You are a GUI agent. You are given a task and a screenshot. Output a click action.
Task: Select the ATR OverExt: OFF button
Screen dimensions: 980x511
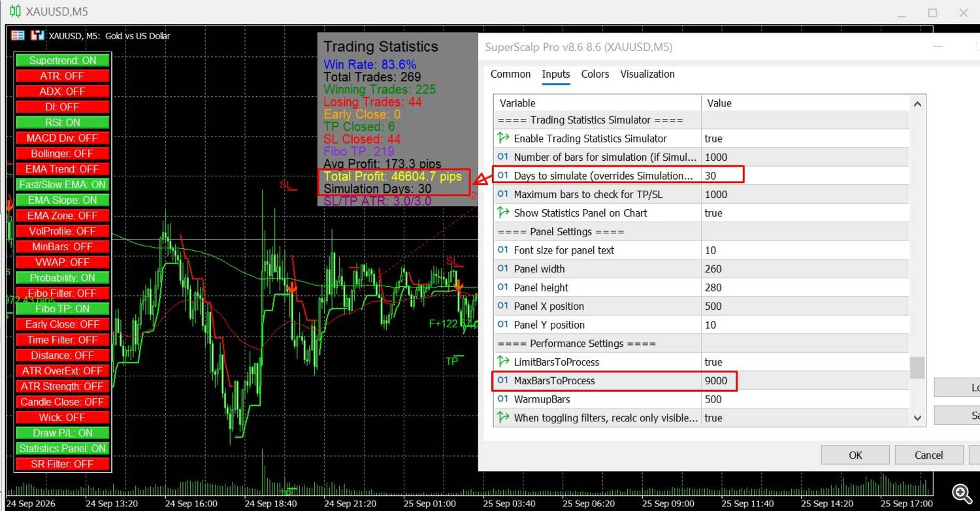click(x=63, y=371)
